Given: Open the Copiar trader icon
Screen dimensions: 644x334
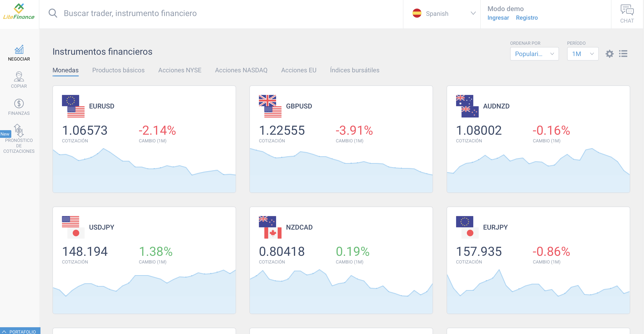Looking at the screenshot, I should [19, 77].
